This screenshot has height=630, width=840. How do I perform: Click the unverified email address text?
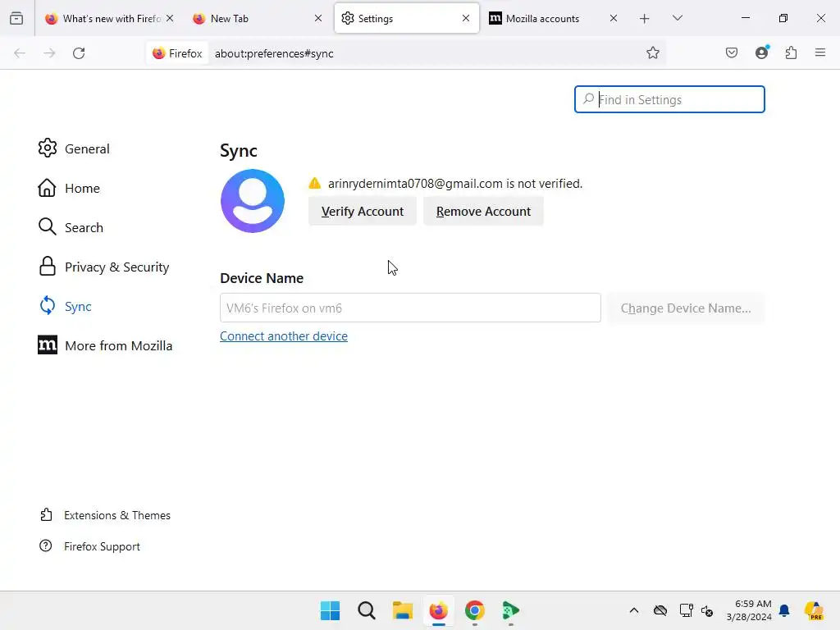point(415,183)
